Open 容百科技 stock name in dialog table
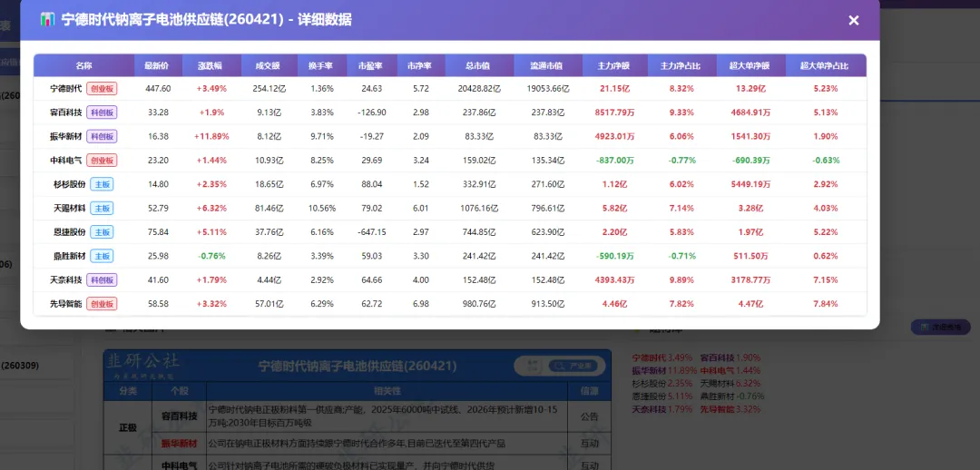This screenshot has height=470, width=980. pos(66,113)
